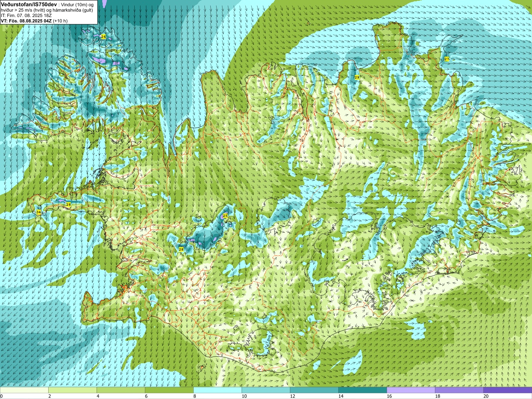The width and height of the screenshot is (532, 399).
Task: Click the 18–20 m/s purple legend swatch
Action: tap(459, 390)
